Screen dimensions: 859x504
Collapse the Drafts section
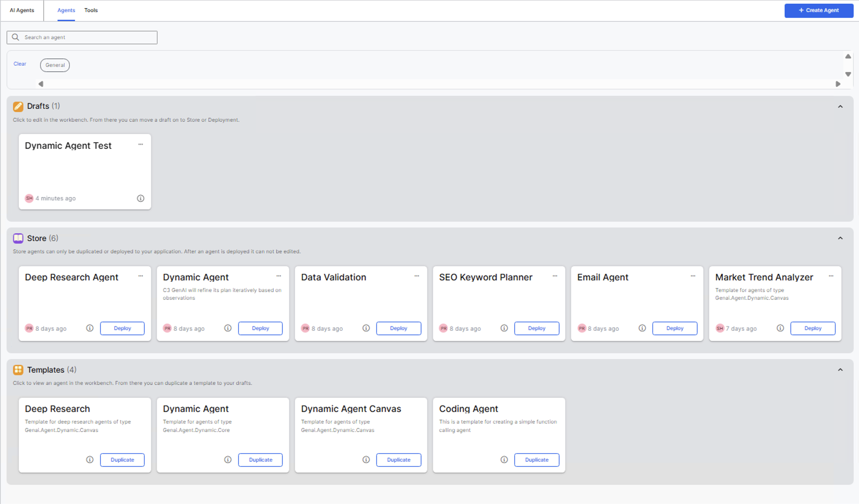pyautogui.click(x=840, y=107)
